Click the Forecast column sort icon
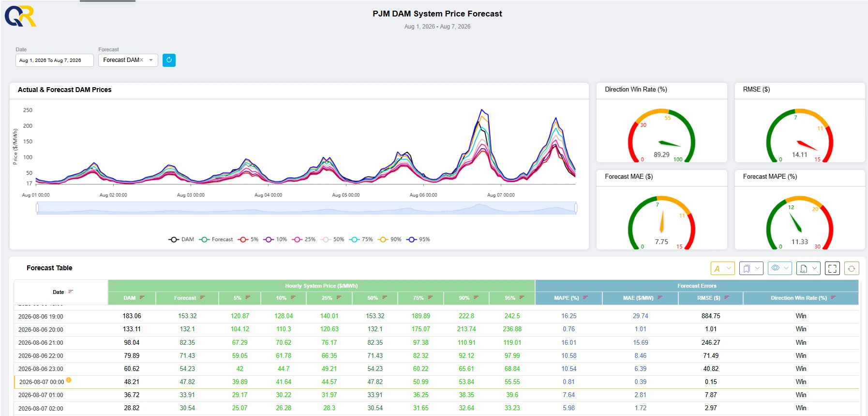Screen dimensions: 868x416 (x=202, y=298)
